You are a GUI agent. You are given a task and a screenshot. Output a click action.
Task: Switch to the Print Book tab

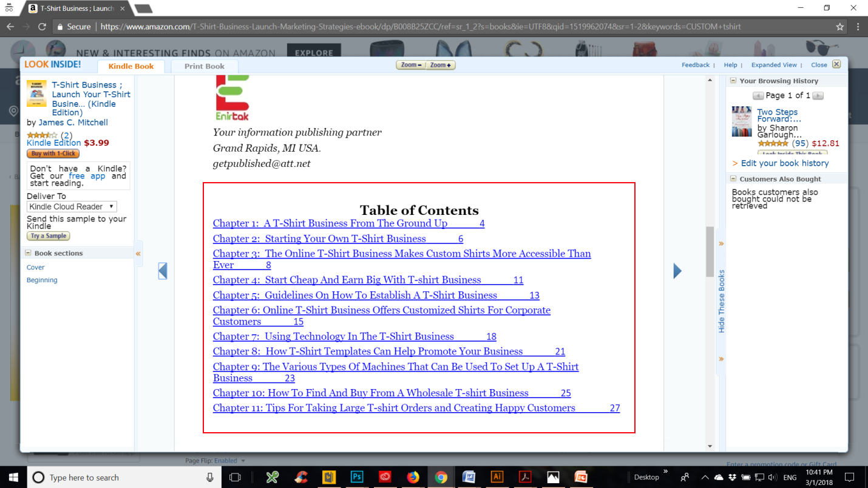click(x=205, y=66)
